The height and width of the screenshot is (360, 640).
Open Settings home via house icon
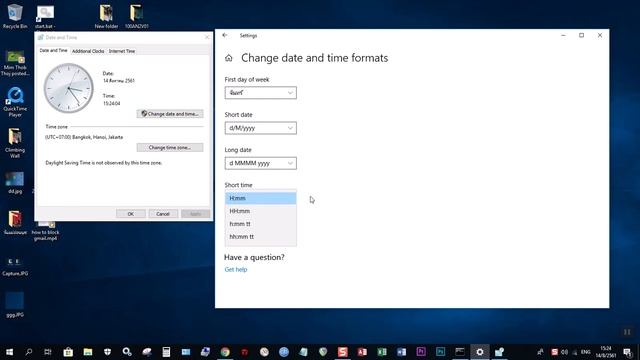point(229,58)
